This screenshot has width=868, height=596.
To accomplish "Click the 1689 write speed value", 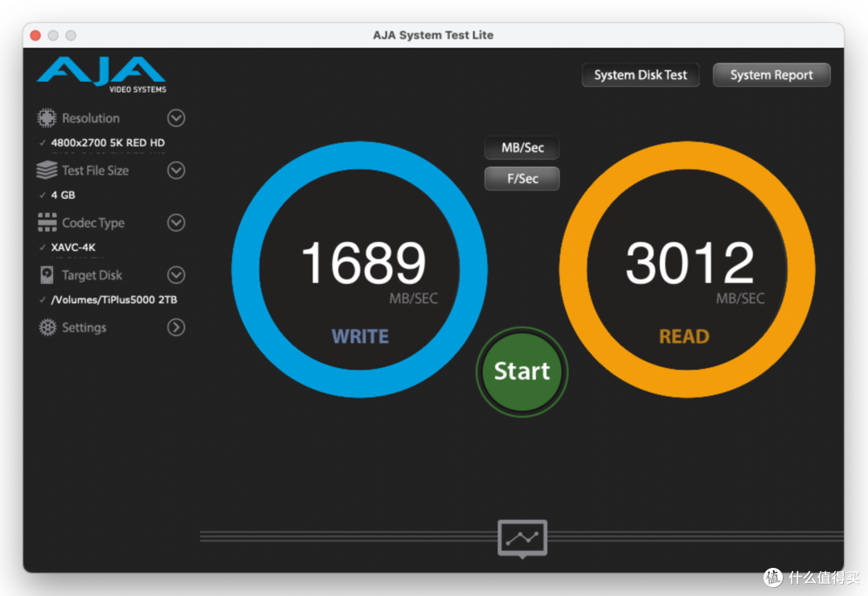I will 363,263.
